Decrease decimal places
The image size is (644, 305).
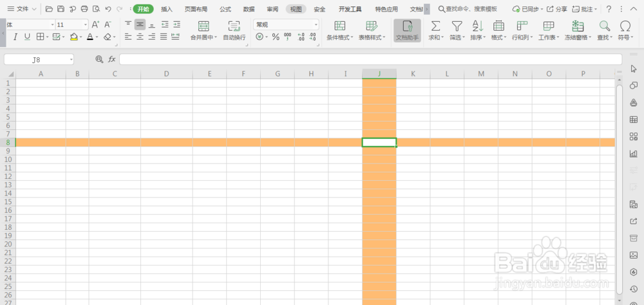(312, 37)
